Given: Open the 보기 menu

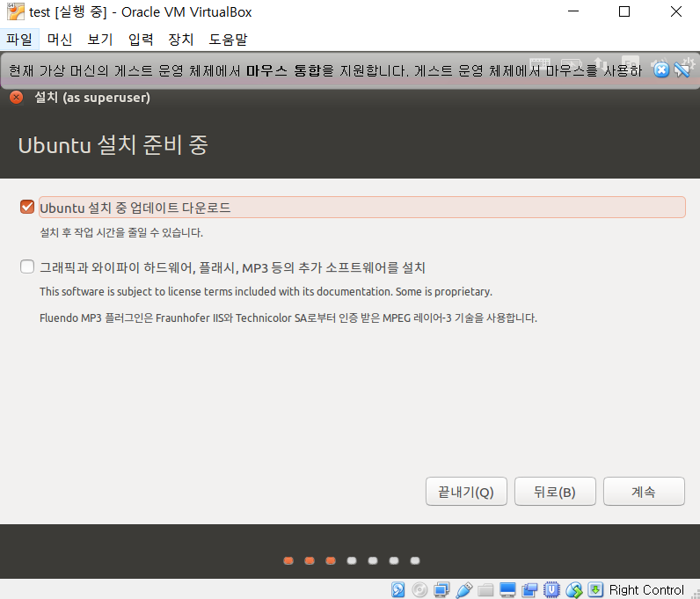Looking at the screenshot, I should pos(100,40).
